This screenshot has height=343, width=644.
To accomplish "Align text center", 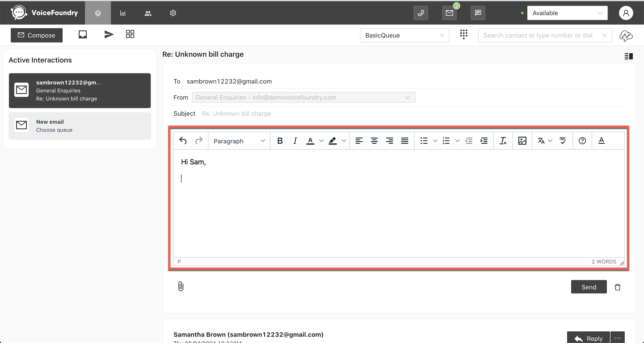I will click(374, 141).
